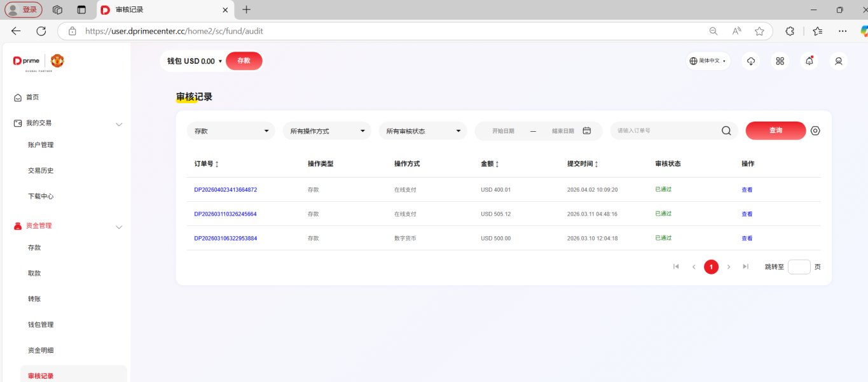The width and height of the screenshot is (868, 382).
Task: Click the 开始日期 date field
Action: [x=503, y=131]
